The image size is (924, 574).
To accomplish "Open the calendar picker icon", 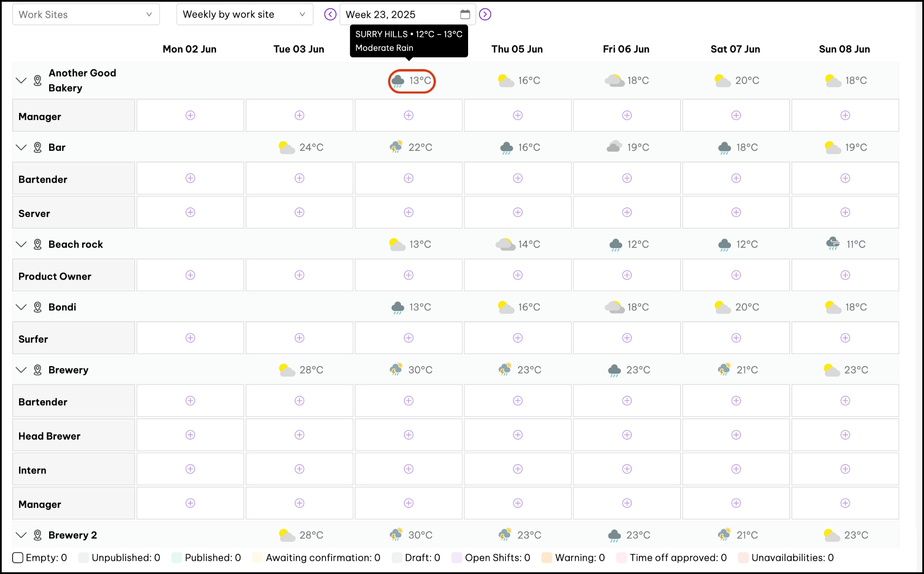I will [465, 14].
